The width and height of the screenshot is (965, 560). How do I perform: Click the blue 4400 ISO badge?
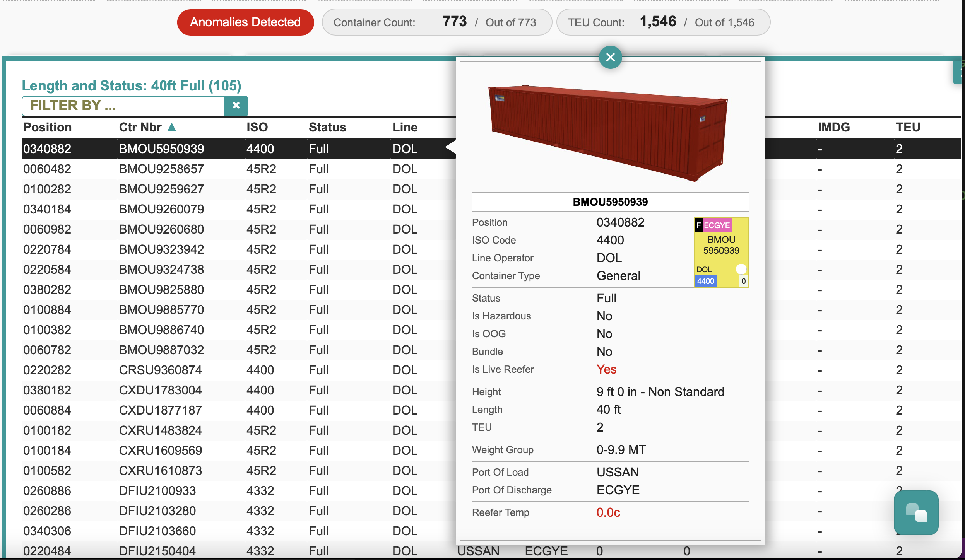(705, 281)
